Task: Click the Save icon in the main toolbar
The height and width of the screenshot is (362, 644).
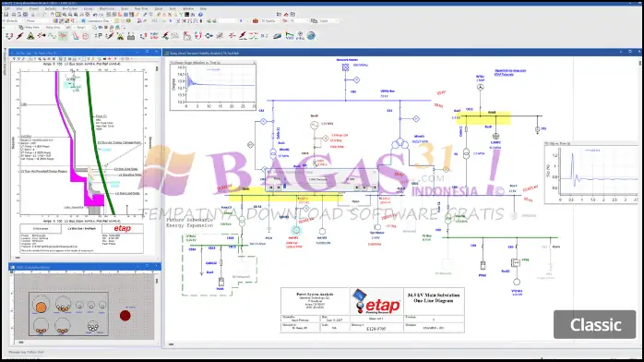Action: coord(6,15)
